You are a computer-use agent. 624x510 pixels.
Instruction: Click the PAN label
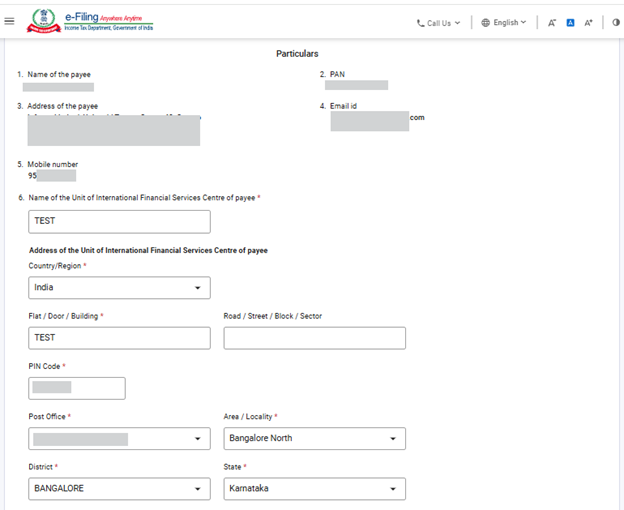[337, 74]
